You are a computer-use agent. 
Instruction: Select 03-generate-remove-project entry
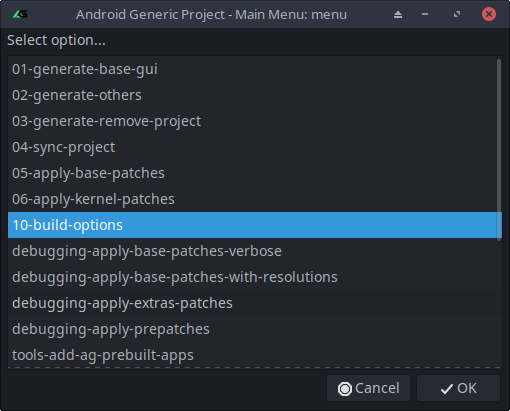(x=255, y=121)
